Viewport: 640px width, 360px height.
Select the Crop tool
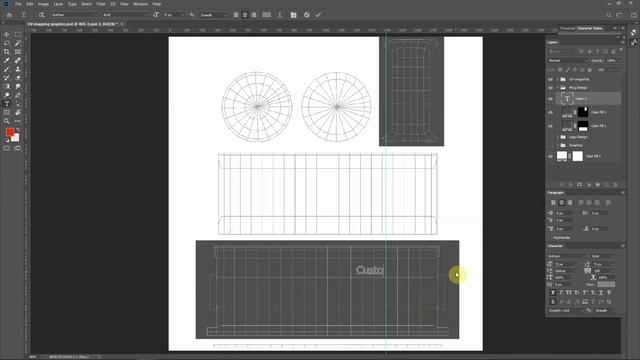click(x=7, y=52)
